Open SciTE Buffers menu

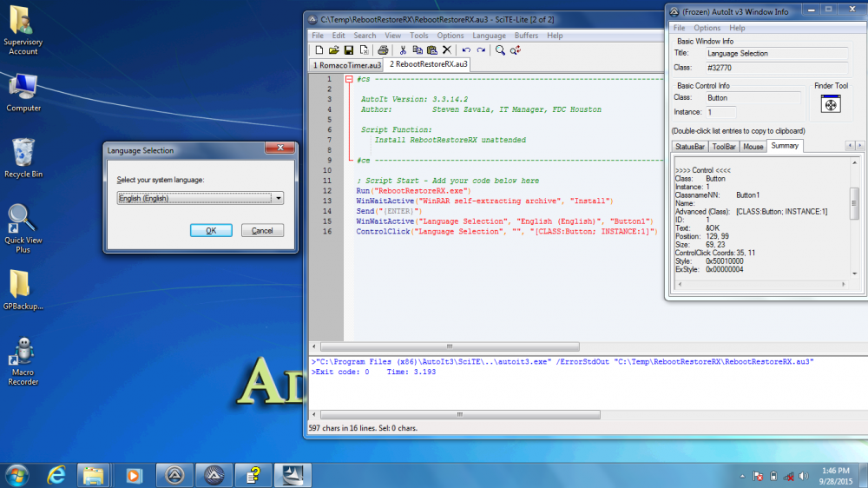pyautogui.click(x=526, y=36)
